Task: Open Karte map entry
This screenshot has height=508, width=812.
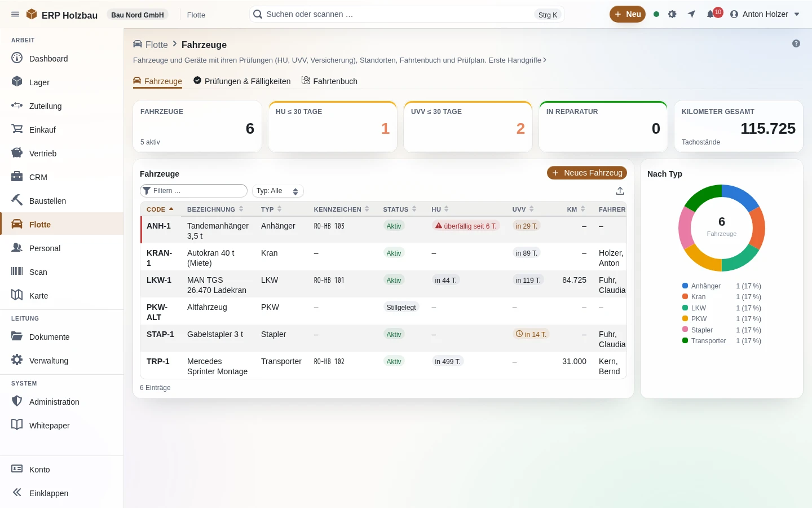Action: click(62, 296)
